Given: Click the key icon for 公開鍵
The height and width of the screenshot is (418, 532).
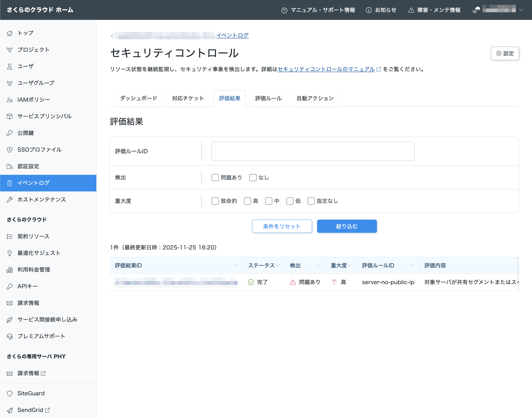Looking at the screenshot, I should pos(9,133).
